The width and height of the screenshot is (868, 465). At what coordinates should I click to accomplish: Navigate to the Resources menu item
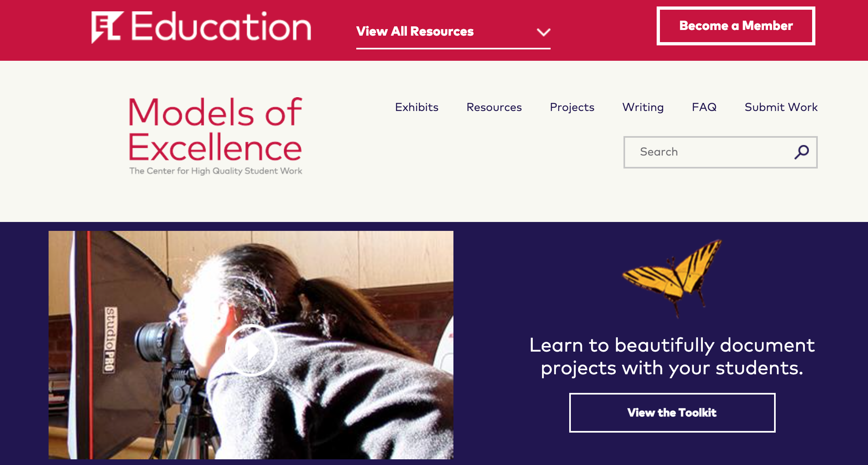click(x=494, y=107)
